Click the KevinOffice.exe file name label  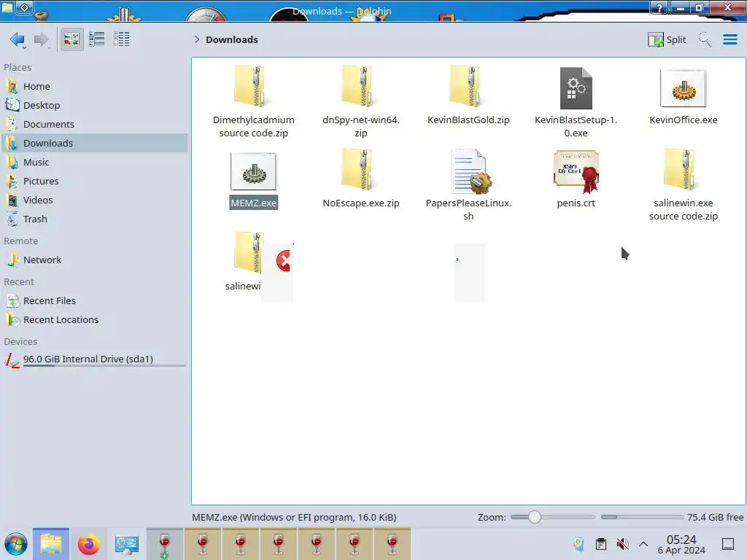tap(683, 120)
